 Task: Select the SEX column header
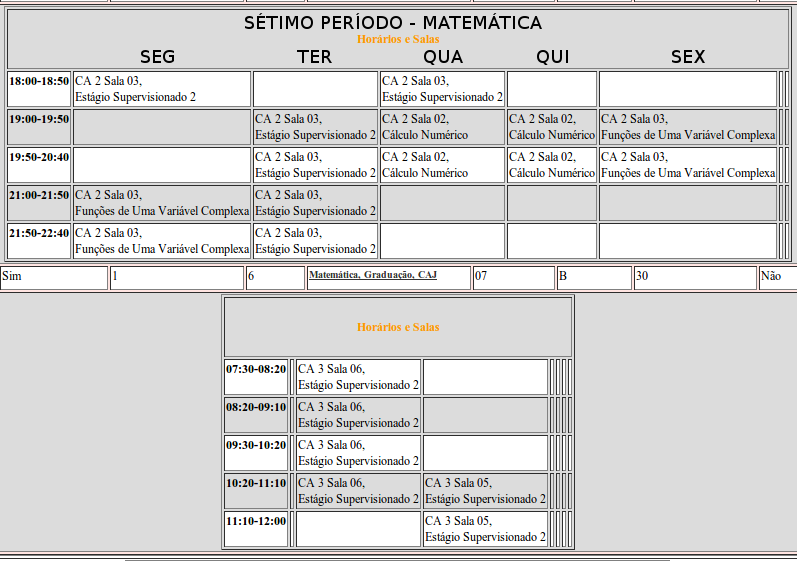[688, 56]
